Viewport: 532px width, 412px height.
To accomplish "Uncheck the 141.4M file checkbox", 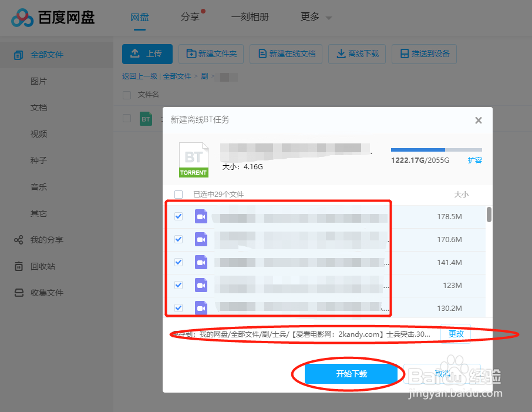I will (179, 262).
